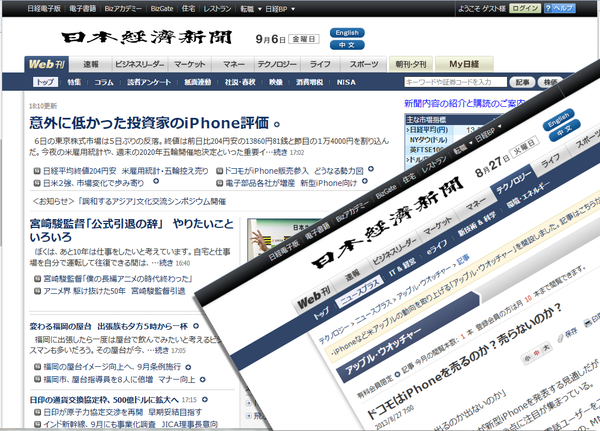Set font size to 中 in tilted article
The image size is (600, 431).
pyautogui.click(x=537, y=353)
